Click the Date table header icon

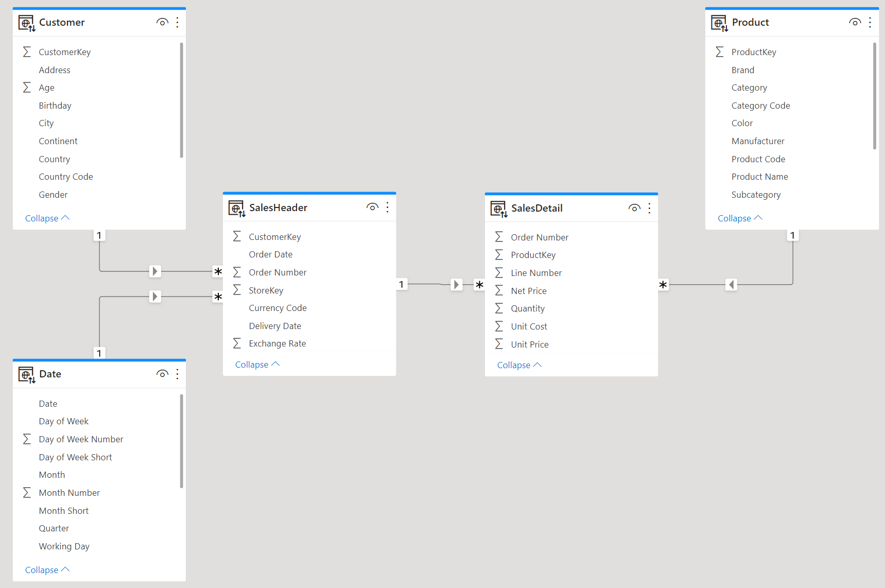(x=26, y=374)
